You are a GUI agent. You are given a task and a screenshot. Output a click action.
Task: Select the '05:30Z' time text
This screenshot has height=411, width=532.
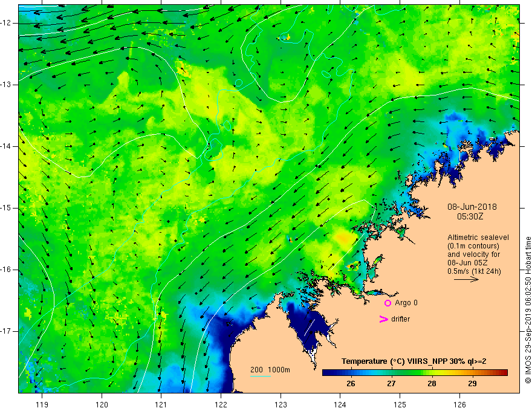coord(470,216)
